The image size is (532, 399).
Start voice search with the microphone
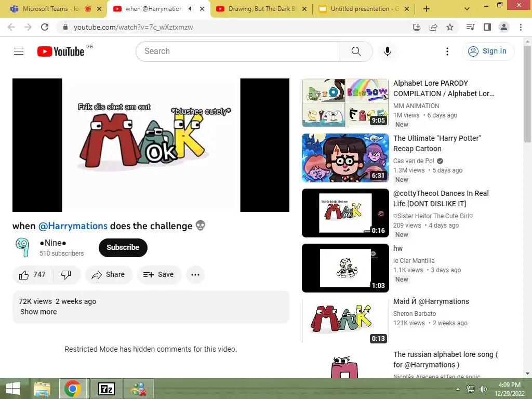point(387,51)
